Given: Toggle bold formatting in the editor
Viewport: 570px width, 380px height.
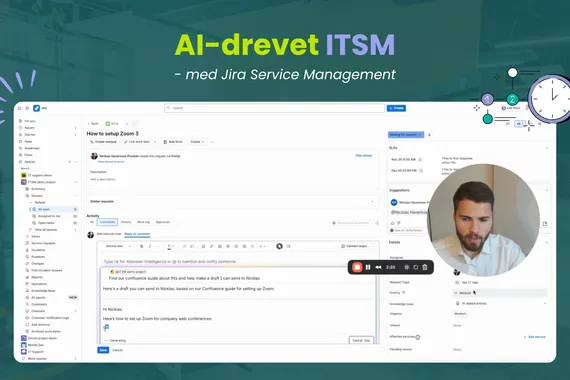Looking at the screenshot, I should pyautogui.click(x=141, y=246).
